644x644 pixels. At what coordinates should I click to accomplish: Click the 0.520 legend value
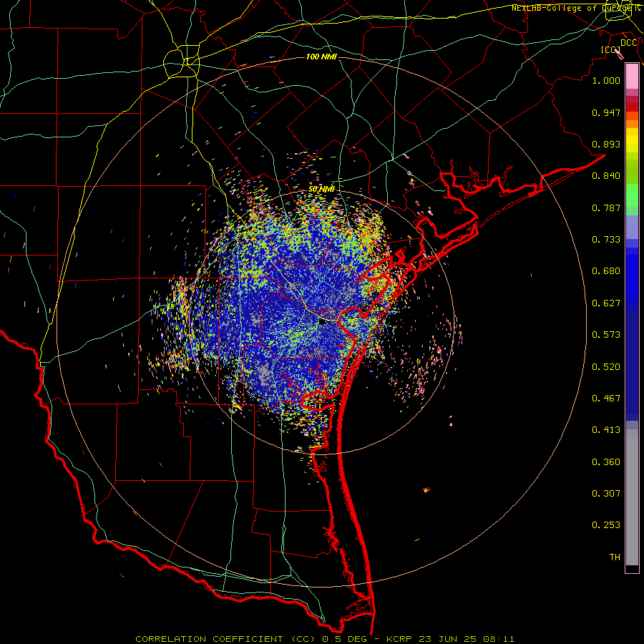point(606,367)
